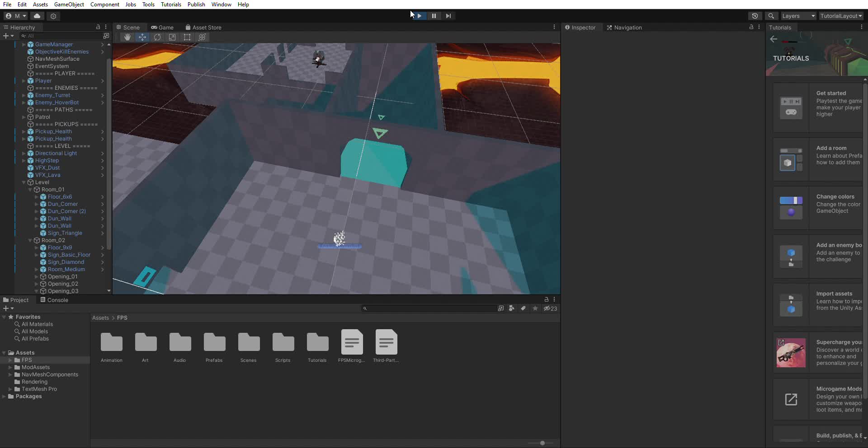Collapse the Level object
This screenshot has height=448, width=868.
[24, 182]
